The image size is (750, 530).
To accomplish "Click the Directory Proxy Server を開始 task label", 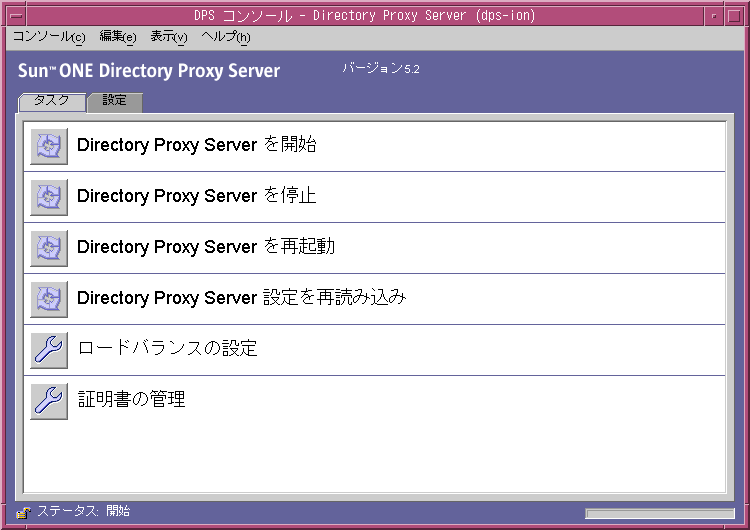I will tap(197, 144).
